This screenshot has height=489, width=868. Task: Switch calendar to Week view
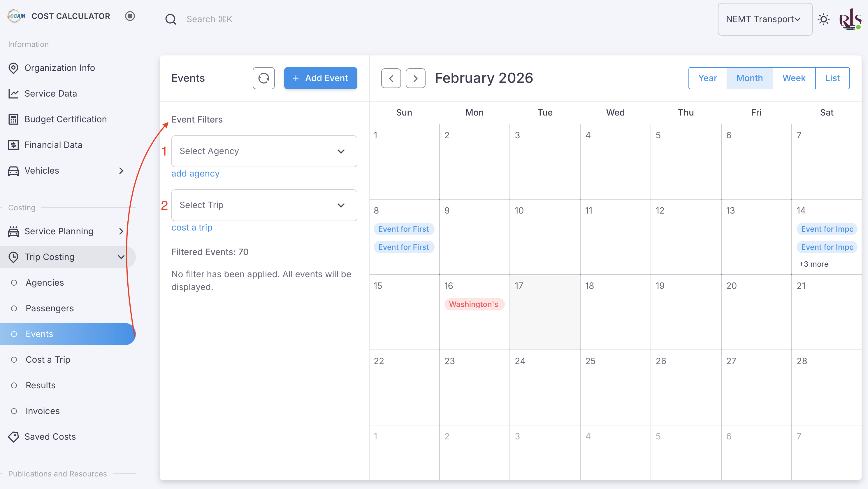794,78
